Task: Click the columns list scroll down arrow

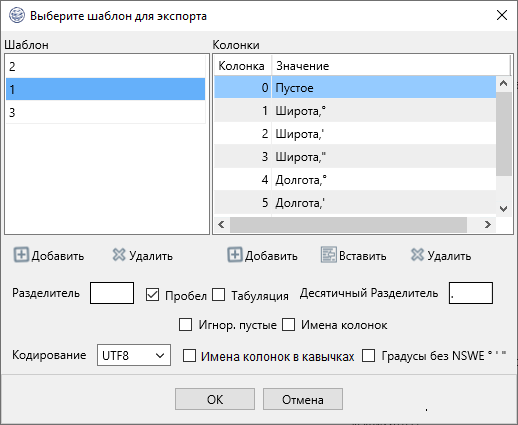Action: (504, 209)
